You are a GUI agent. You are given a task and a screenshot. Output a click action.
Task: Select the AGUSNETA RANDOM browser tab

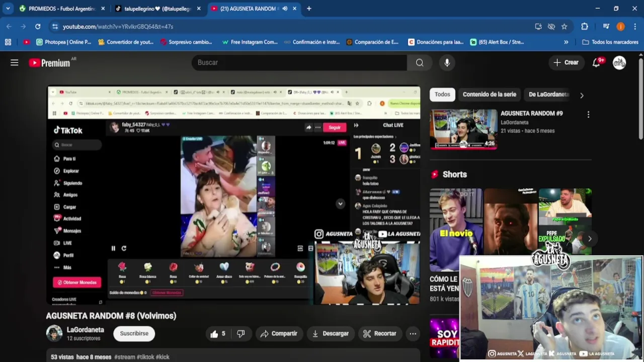pos(249,9)
